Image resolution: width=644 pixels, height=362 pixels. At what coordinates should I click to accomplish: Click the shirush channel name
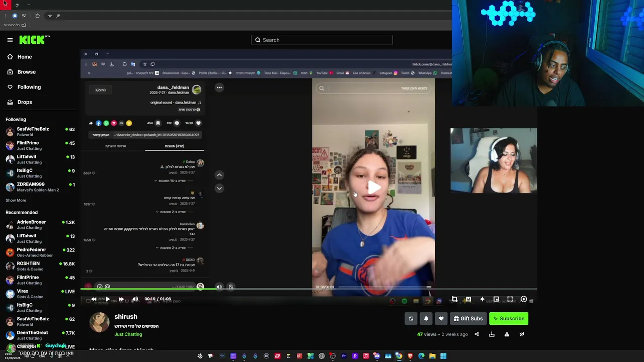pyautogui.click(x=126, y=317)
